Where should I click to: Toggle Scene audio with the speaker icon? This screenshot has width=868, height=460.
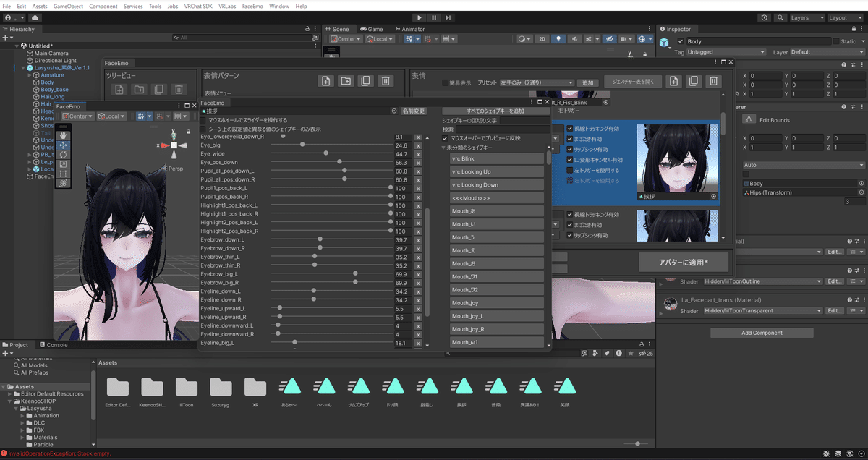click(x=574, y=39)
